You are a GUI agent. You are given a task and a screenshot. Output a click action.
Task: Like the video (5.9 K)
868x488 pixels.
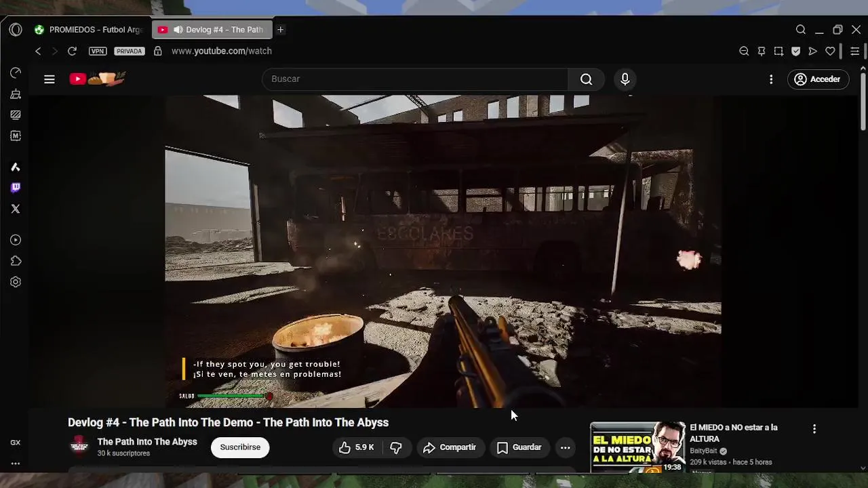point(357,447)
